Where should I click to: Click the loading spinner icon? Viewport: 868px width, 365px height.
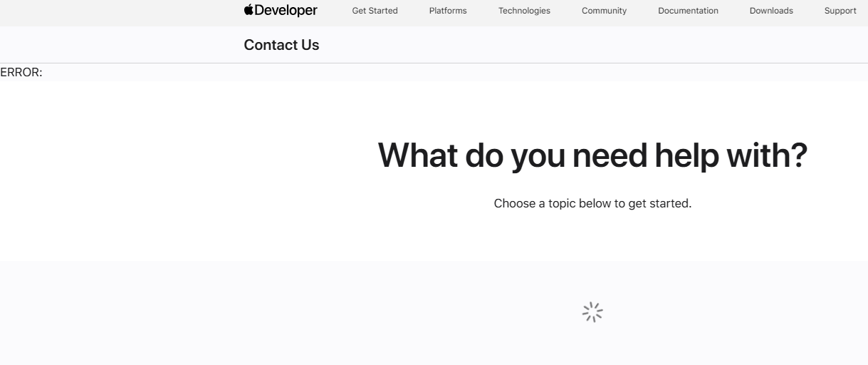coord(592,312)
